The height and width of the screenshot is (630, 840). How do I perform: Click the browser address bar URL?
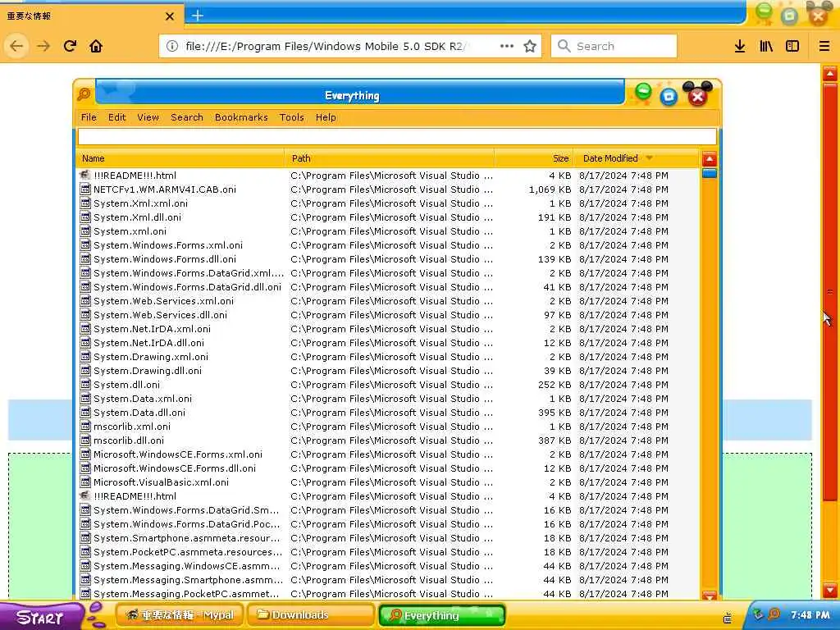click(x=327, y=46)
